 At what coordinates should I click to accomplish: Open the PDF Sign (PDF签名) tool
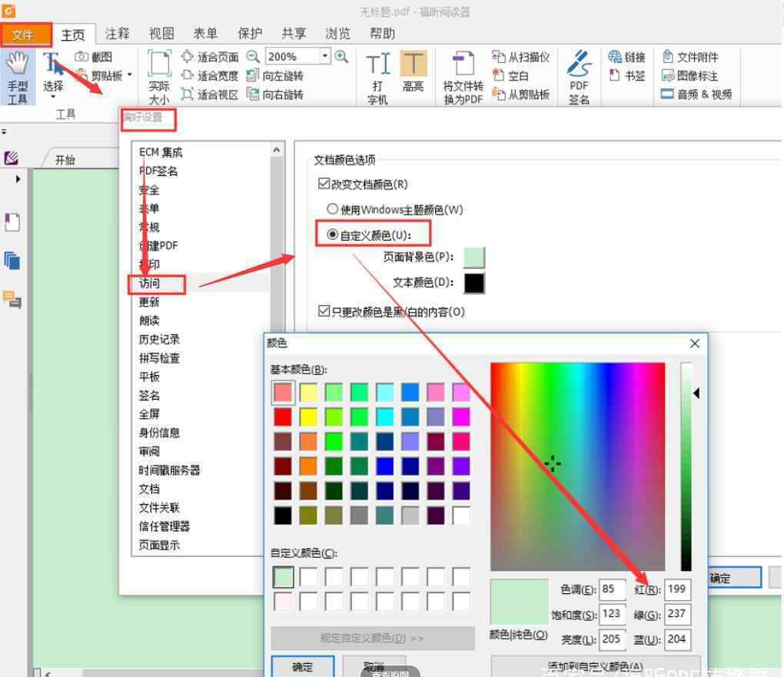click(579, 78)
